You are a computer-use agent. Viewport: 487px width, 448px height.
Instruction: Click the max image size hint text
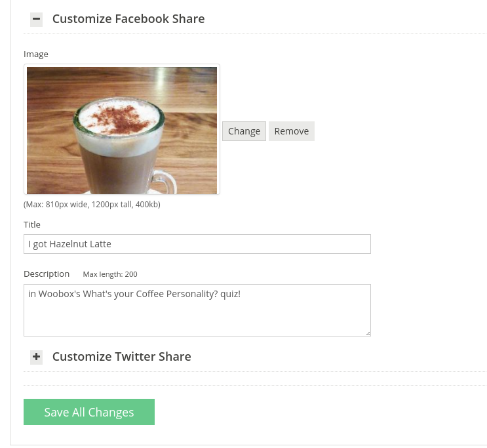coord(92,205)
